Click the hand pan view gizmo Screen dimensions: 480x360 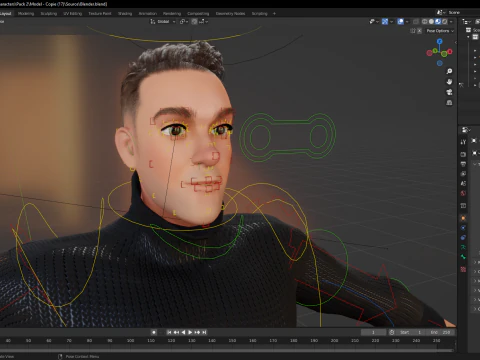(449, 82)
